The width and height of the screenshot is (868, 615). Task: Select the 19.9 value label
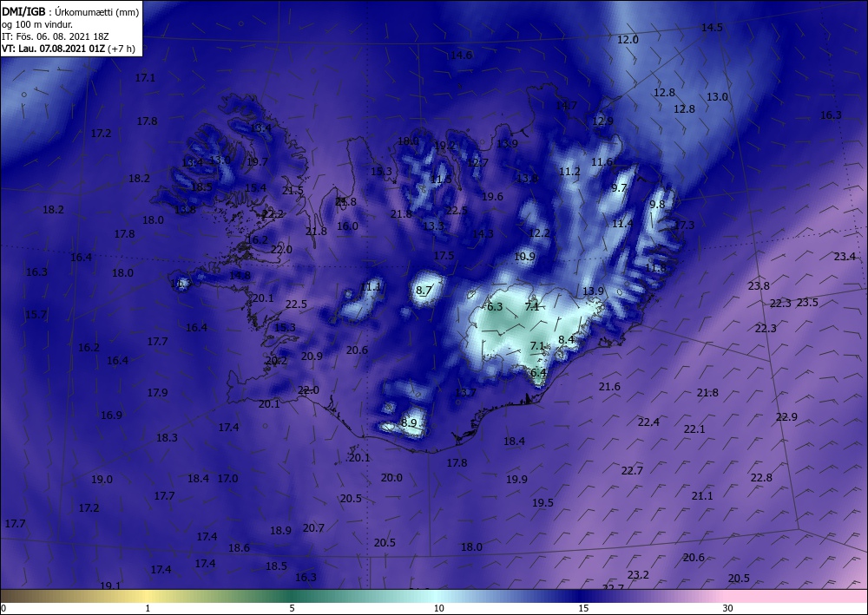pyautogui.click(x=516, y=479)
